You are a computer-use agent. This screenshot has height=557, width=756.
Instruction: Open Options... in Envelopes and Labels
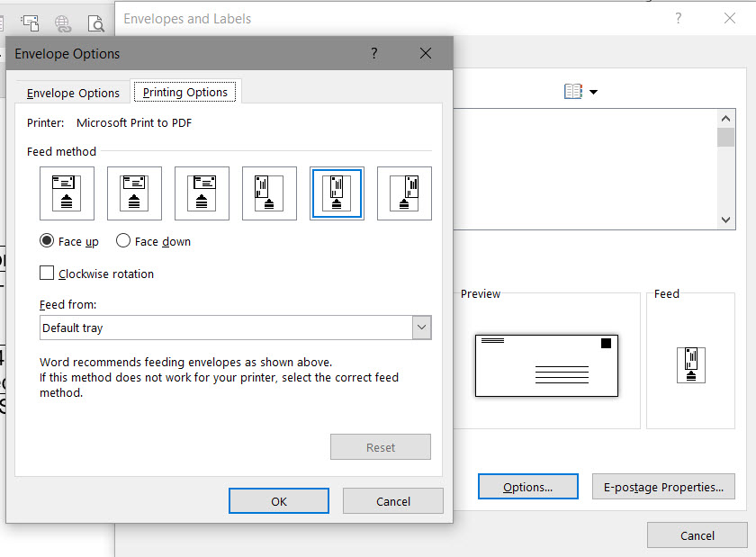pyautogui.click(x=528, y=487)
